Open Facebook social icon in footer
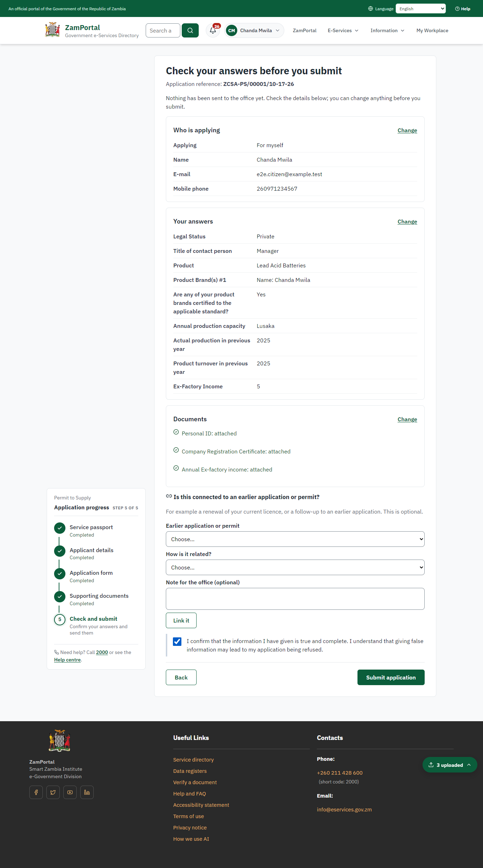The width and height of the screenshot is (483, 868). click(36, 792)
